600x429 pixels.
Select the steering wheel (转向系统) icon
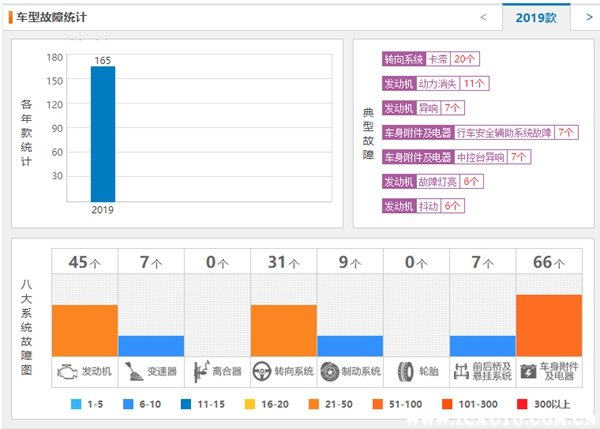[263, 370]
